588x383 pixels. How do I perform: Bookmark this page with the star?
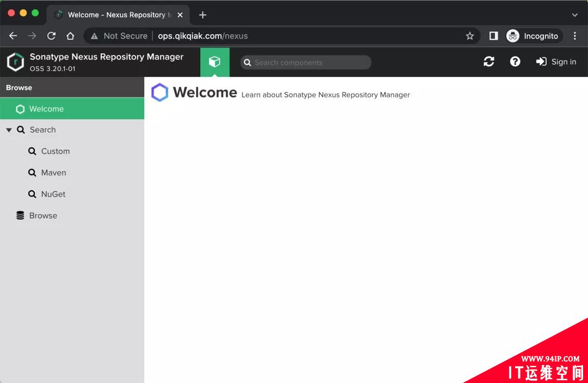coord(470,36)
